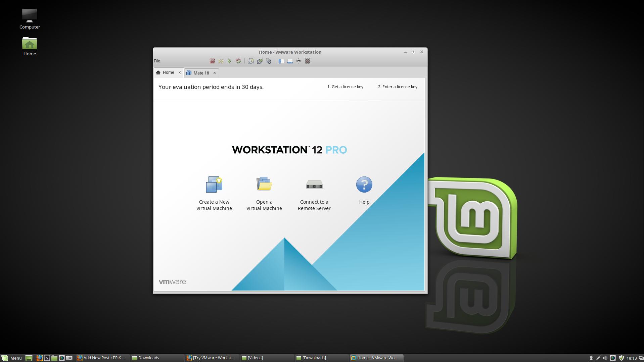
Task: Toggle the library sidebar toolbar icon
Action: [x=281, y=61]
